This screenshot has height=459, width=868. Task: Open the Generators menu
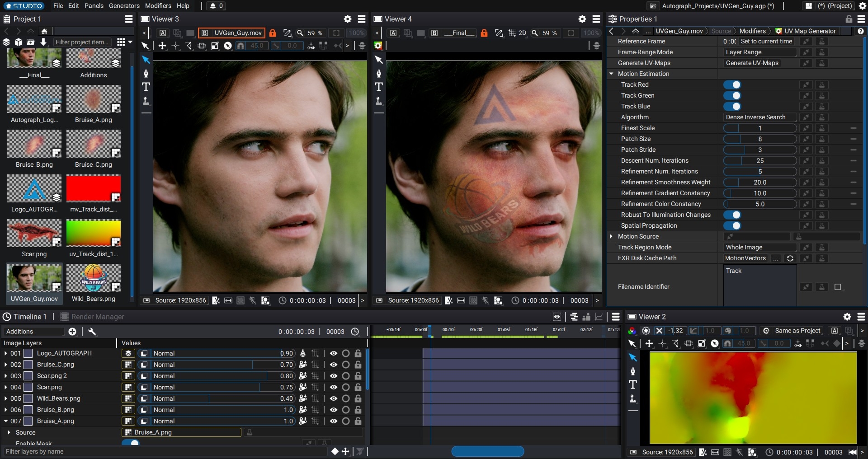(x=124, y=6)
